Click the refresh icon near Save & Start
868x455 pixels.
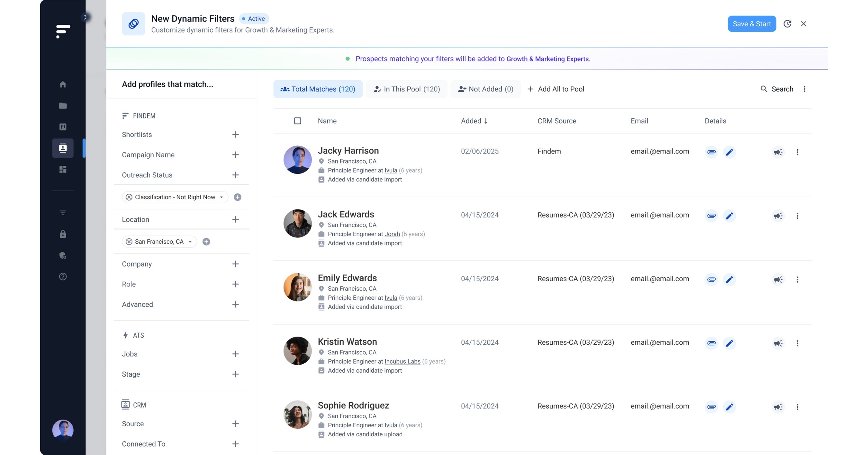coord(787,23)
